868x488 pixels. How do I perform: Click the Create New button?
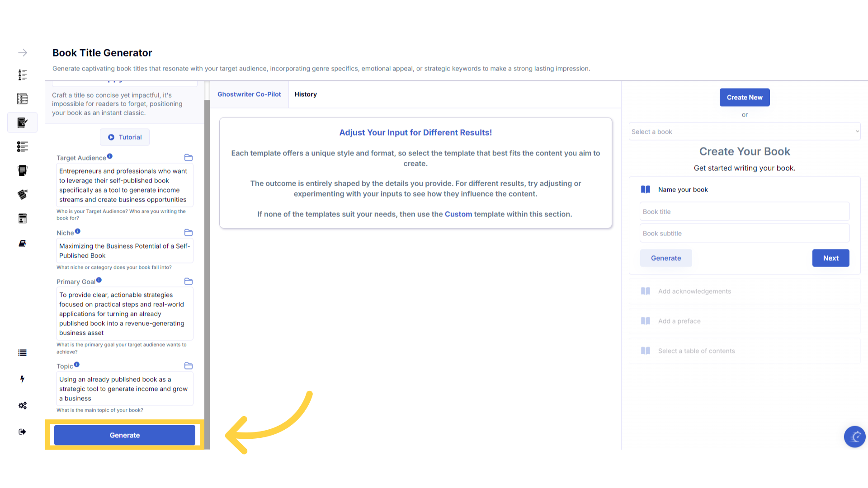(x=745, y=98)
